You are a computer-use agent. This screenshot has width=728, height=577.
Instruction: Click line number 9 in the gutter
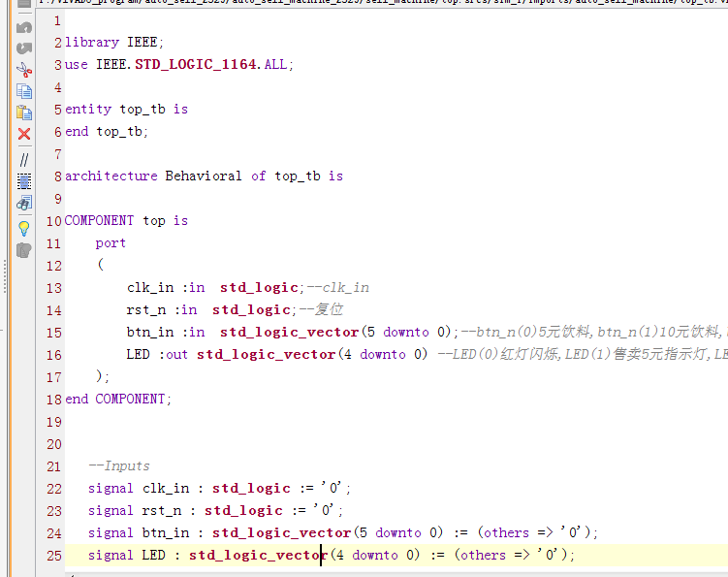[x=57, y=200]
